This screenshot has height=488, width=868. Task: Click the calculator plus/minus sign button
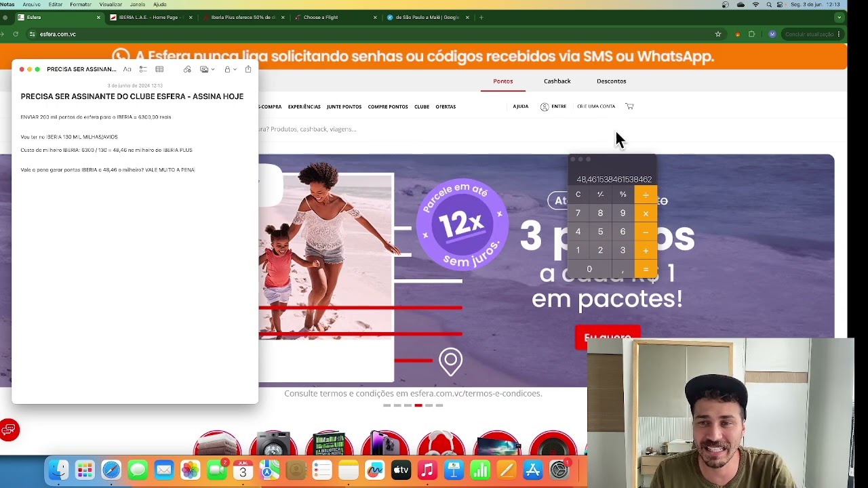click(600, 195)
